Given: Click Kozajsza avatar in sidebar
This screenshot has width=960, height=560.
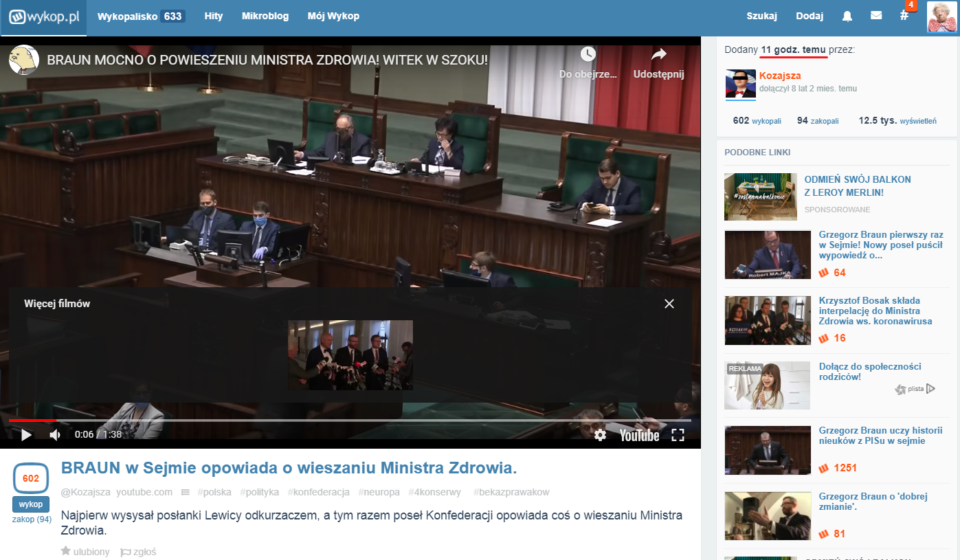Looking at the screenshot, I should point(741,85).
